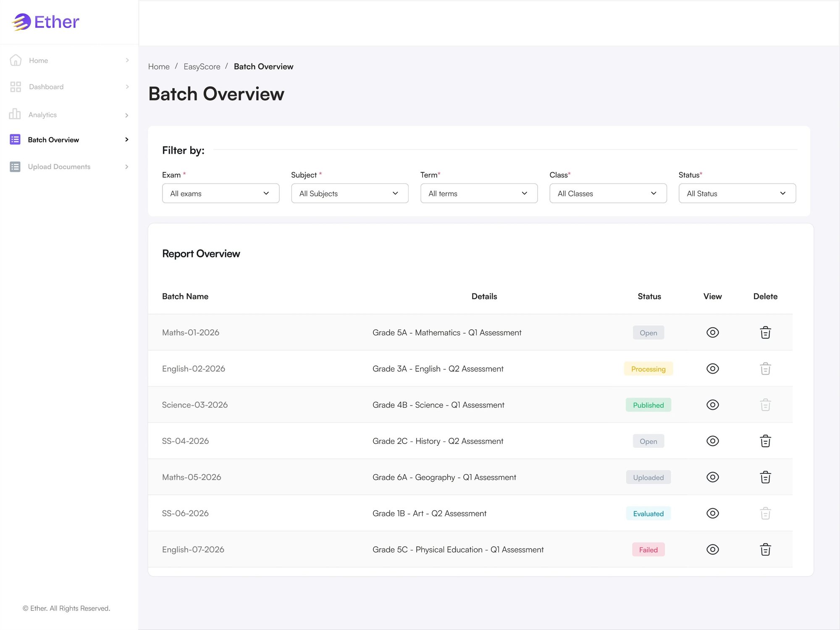Open Analytics in the sidebar
This screenshot has height=630, width=840.
coord(42,115)
